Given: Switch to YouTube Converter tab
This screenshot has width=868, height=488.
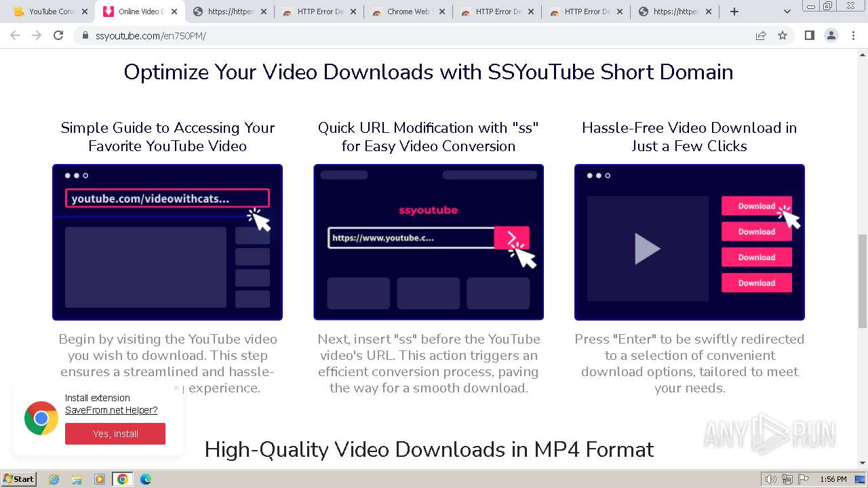Looking at the screenshot, I should [50, 12].
